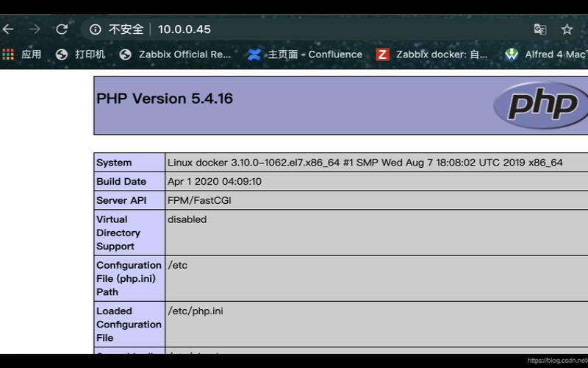The image size is (588, 368).
Task: Bookmark this page with the star icon
Action: tap(567, 29)
